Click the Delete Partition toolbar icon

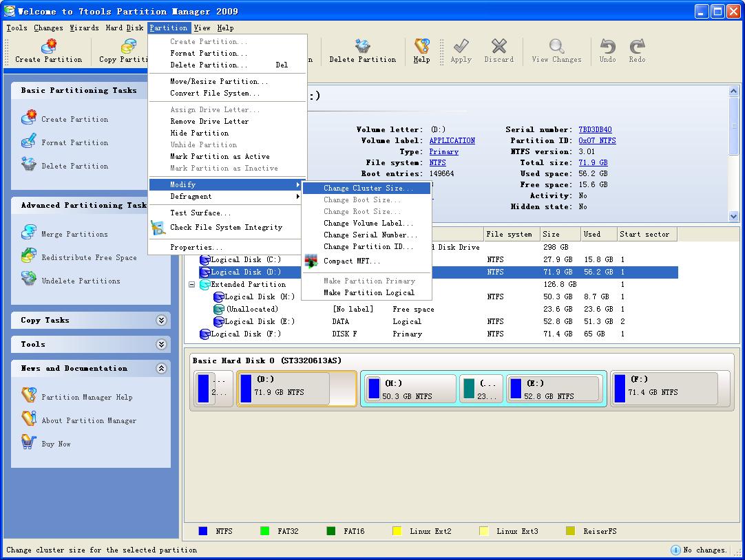coord(362,47)
